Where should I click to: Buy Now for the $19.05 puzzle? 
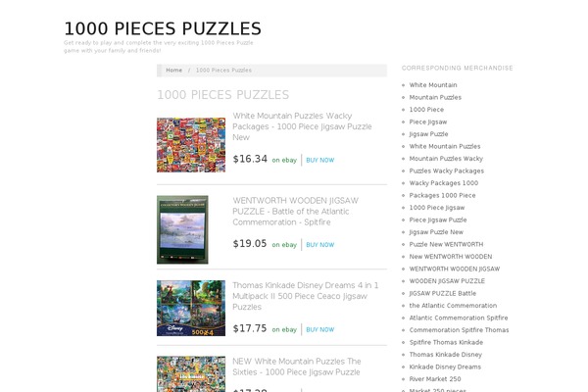tap(319, 245)
